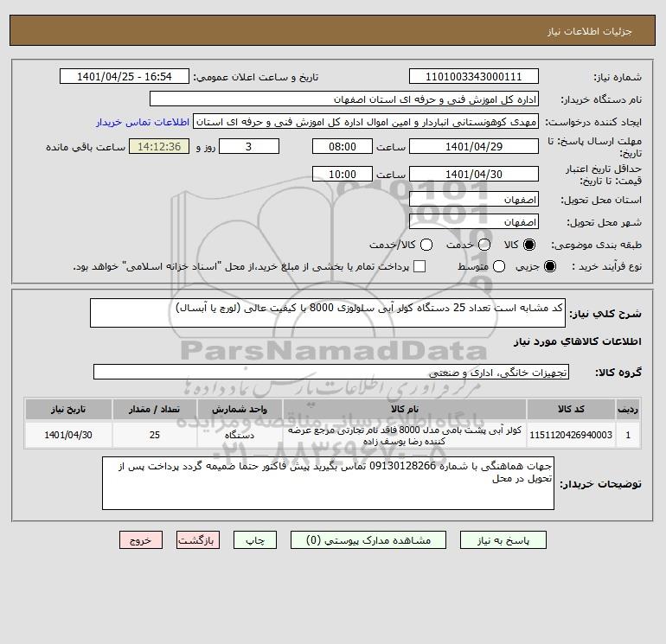Screen dimensions: 666x644
Task: Click the response deadline date 1401/04/29
Action: click(474, 146)
